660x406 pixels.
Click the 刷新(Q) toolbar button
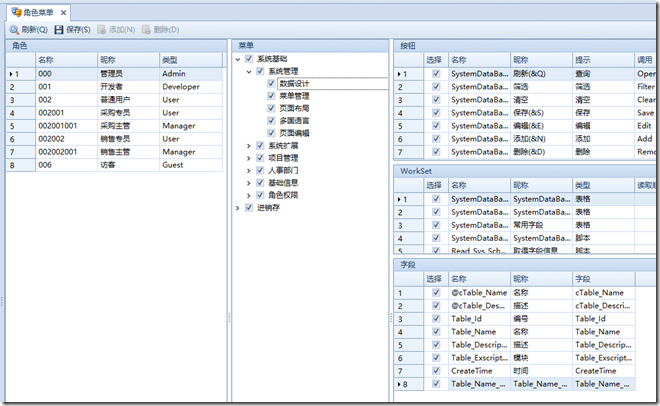click(29, 29)
